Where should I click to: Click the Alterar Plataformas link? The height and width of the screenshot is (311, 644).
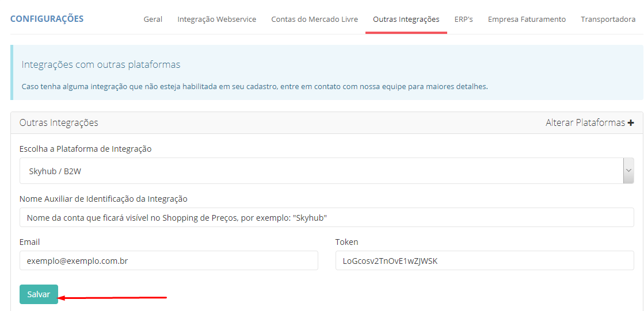point(590,122)
